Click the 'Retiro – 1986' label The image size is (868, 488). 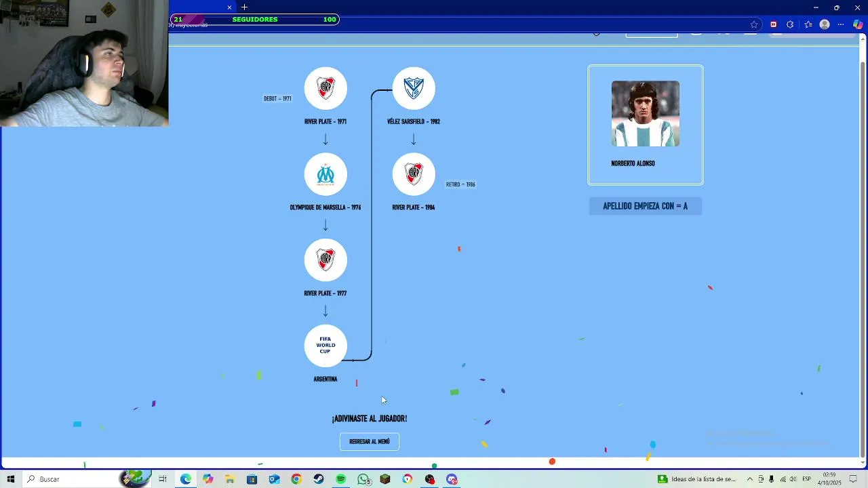pyautogui.click(x=460, y=184)
